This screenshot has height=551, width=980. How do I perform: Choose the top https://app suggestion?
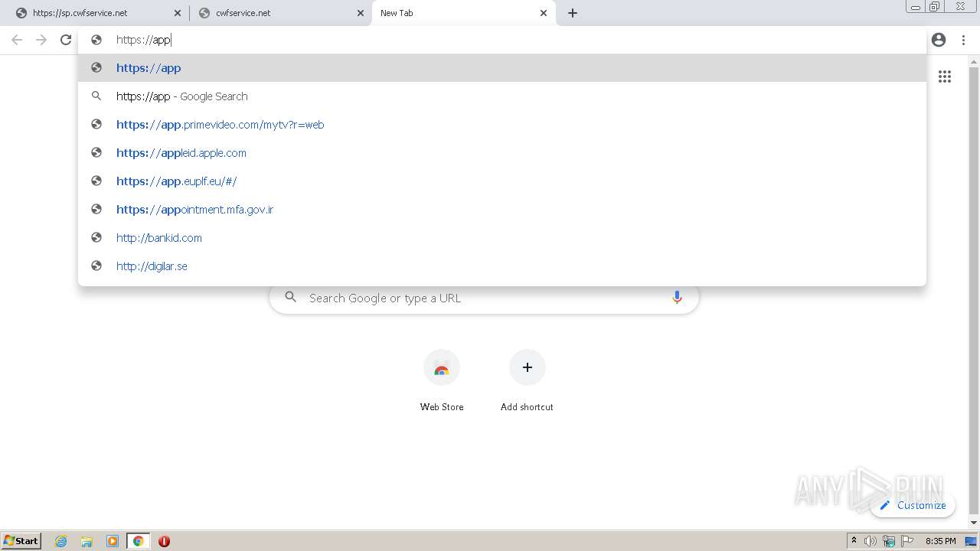[501, 67]
